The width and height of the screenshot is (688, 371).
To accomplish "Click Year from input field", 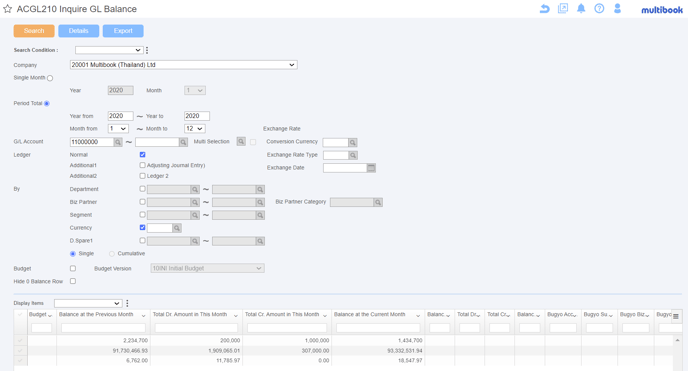I will (120, 116).
